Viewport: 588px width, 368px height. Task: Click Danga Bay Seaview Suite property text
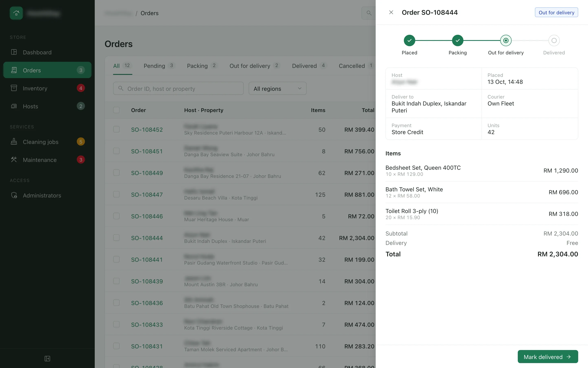coord(213,154)
